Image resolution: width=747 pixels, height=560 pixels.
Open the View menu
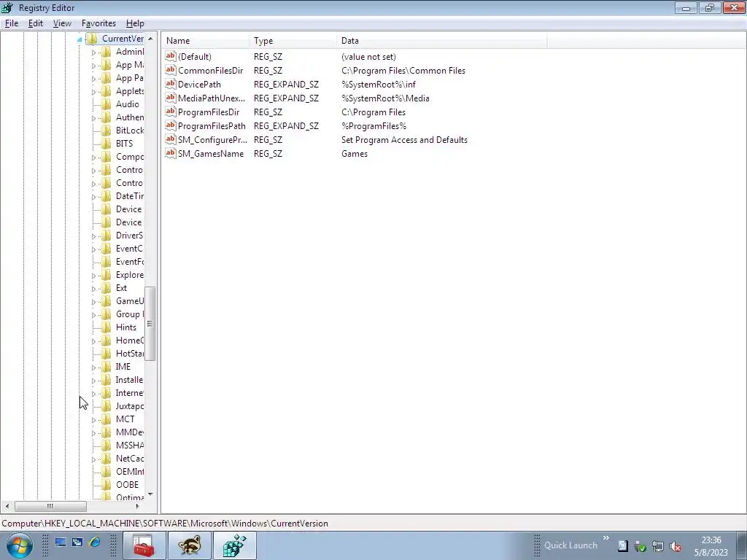click(x=62, y=23)
